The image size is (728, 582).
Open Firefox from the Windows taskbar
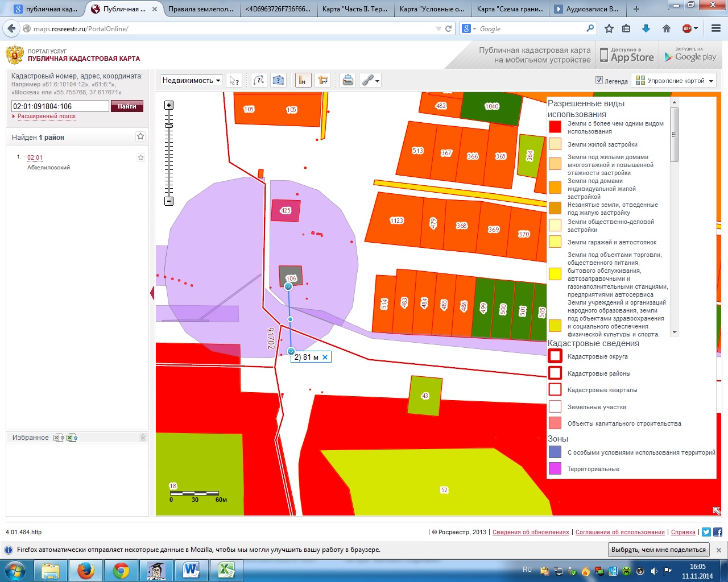coord(86,570)
